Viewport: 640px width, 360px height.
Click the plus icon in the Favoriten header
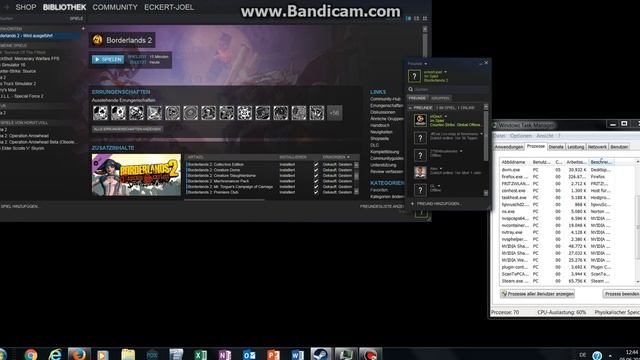click(x=83, y=29)
